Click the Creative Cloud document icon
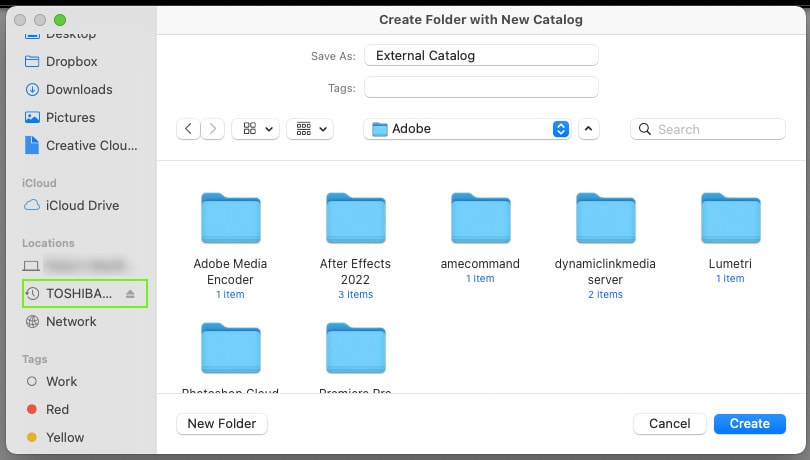810x460 pixels. tap(32, 145)
